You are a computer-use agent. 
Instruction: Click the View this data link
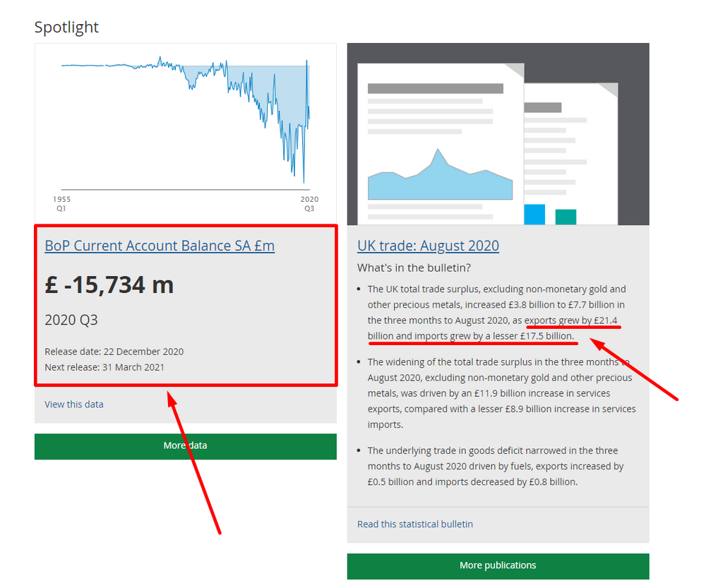73,404
